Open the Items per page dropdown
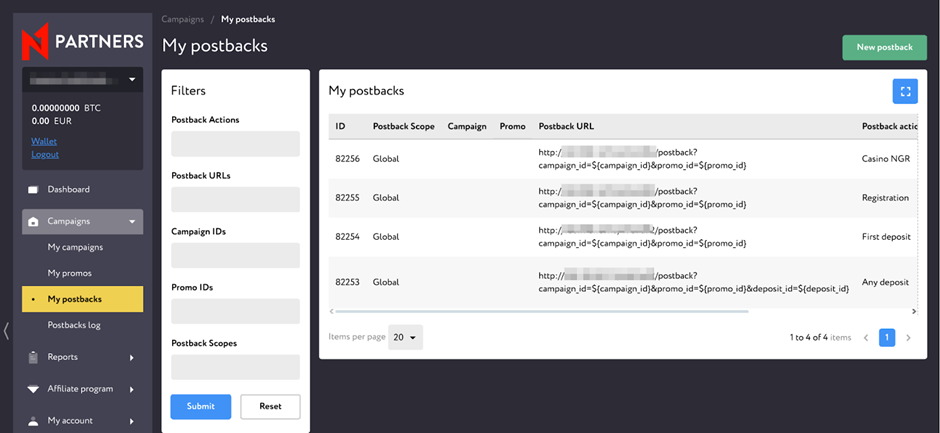The width and height of the screenshot is (940, 433). (405, 338)
